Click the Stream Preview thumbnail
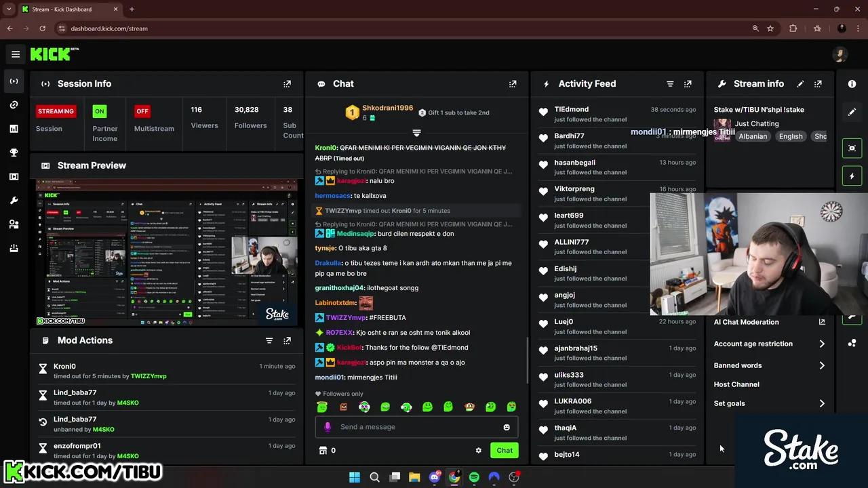The height and width of the screenshot is (488, 868). [167, 252]
